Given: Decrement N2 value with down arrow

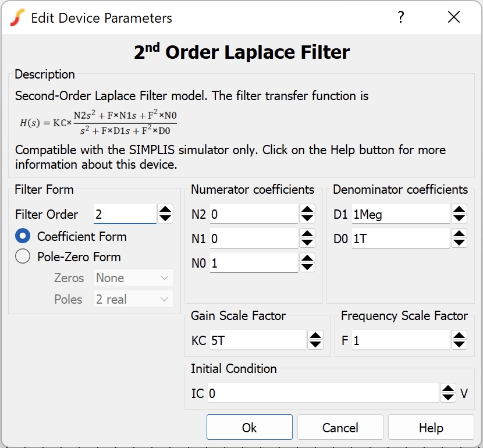Looking at the screenshot, I should [307, 218].
